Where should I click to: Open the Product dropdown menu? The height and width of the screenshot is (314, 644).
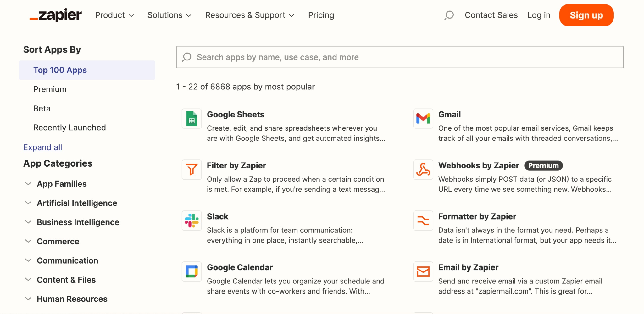pyautogui.click(x=114, y=15)
